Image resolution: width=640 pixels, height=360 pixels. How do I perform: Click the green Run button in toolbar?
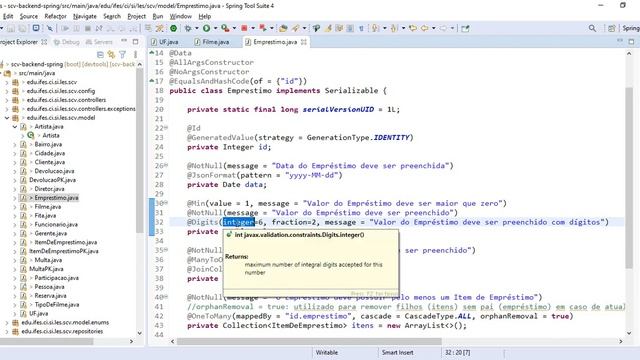pos(206,28)
